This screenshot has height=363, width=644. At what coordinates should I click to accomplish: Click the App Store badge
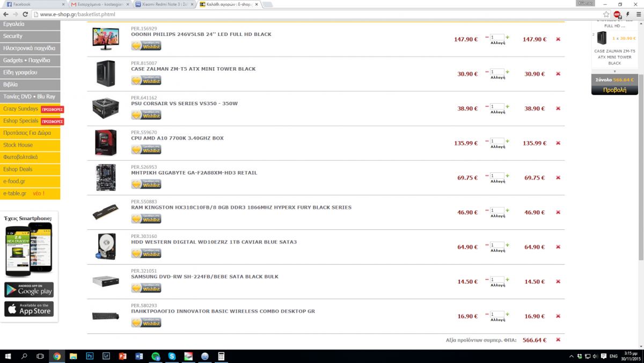[x=29, y=309]
